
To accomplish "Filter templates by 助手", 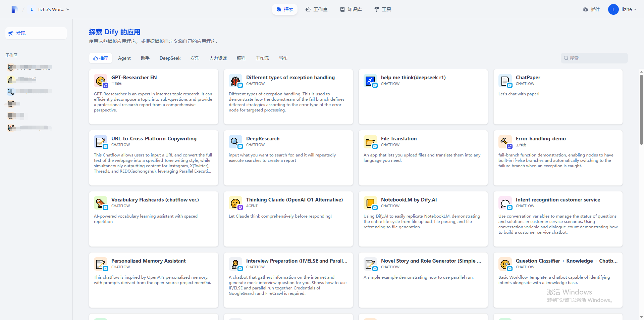I will (145, 58).
